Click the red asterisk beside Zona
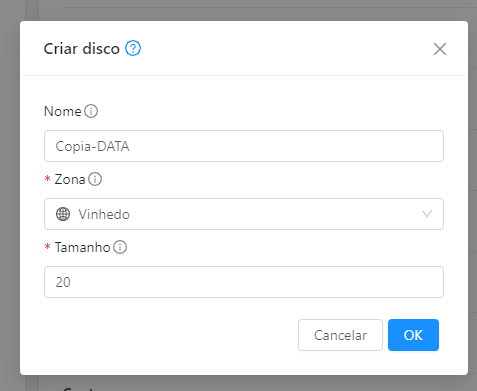Screen dimensions: 477x391 click(47, 178)
